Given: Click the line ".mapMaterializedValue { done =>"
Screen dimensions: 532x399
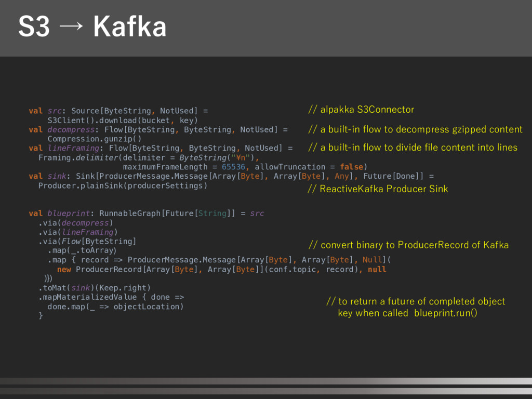Looking at the screenshot, I should coord(111,297).
